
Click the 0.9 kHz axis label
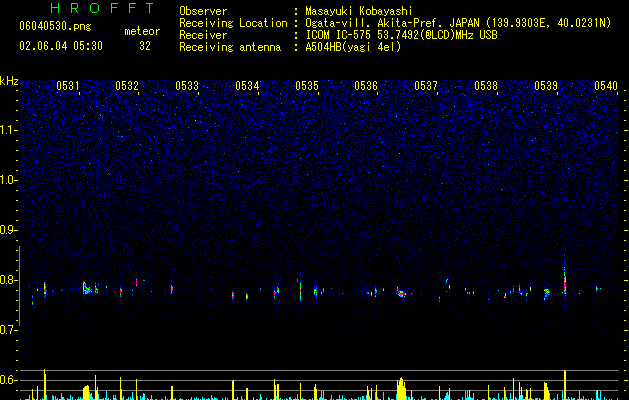tap(9, 230)
